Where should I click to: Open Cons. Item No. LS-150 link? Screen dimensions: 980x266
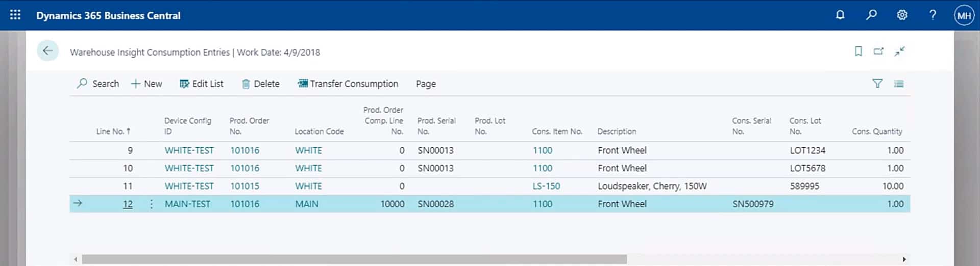pos(546,186)
